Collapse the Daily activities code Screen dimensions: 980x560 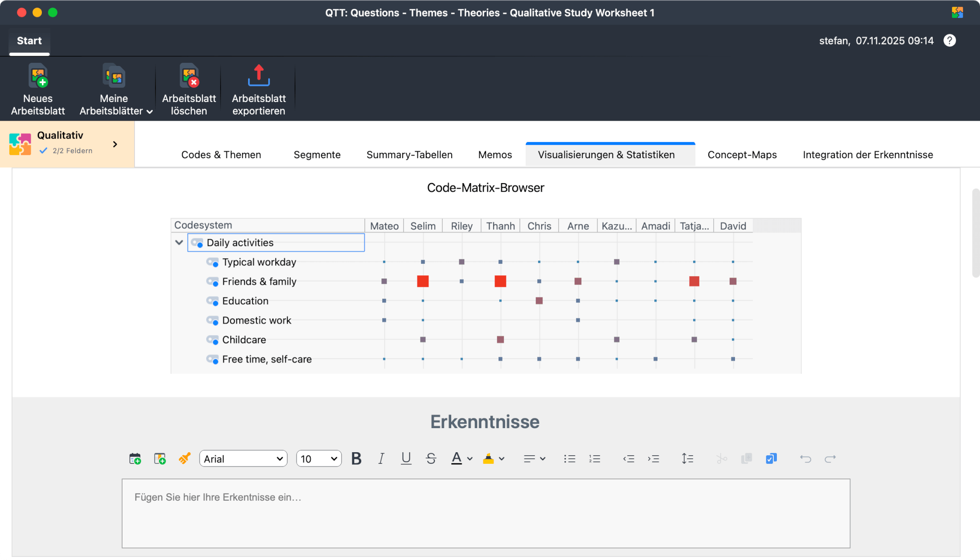click(179, 243)
